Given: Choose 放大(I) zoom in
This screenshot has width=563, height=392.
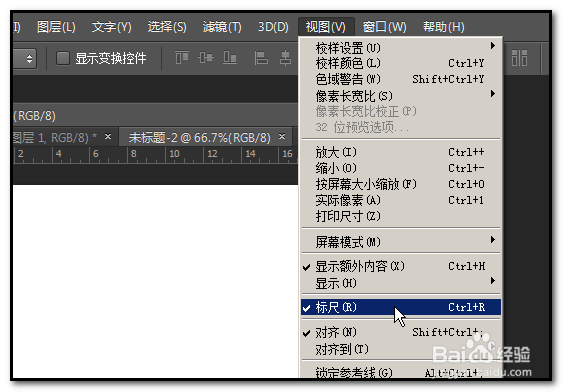Looking at the screenshot, I should coord(401,152).
